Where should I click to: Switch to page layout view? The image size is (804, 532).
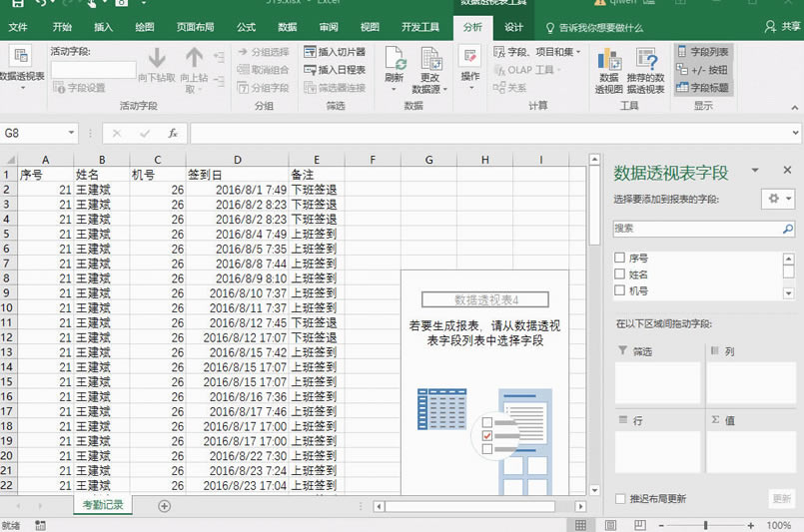coord(610,525)
